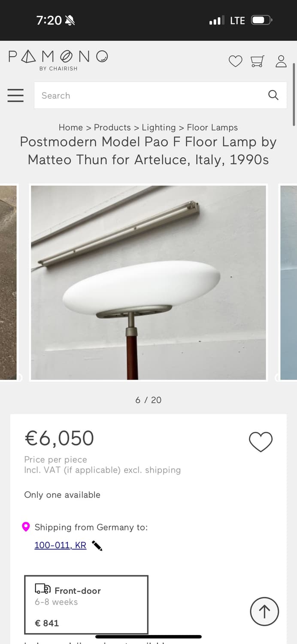297x644 pixels.
Task: Tap the back-to-top arrow button
Action: click(x=264, y=611)
